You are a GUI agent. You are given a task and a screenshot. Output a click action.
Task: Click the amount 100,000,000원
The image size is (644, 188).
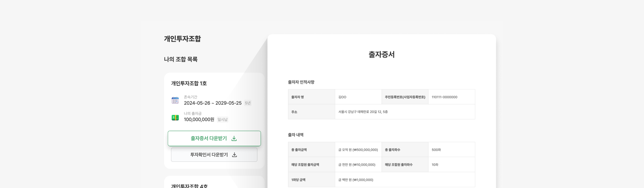(199, 120)
